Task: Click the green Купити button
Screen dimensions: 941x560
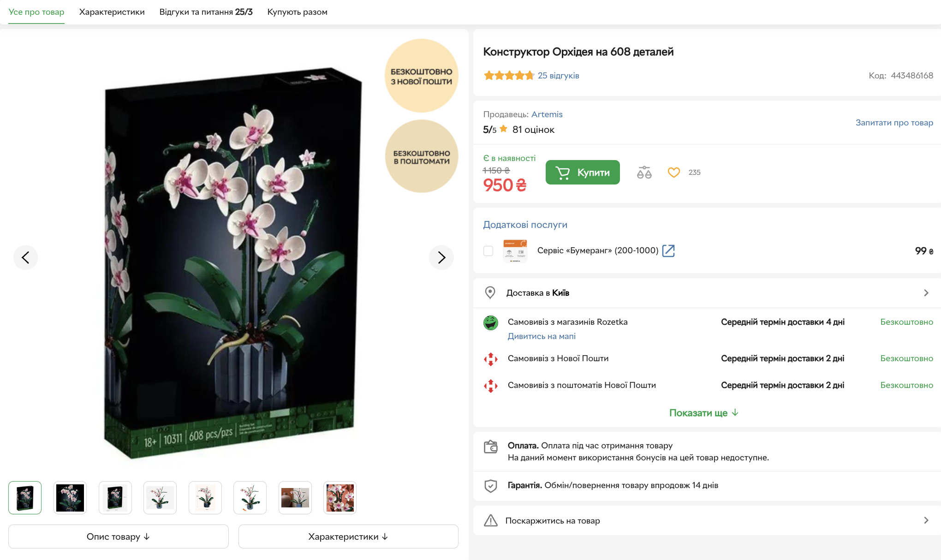Action: [583, 173]
